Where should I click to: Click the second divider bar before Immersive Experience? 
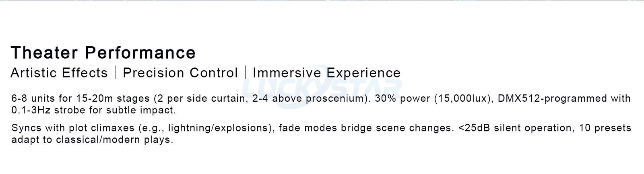click(x=245, y=73)
